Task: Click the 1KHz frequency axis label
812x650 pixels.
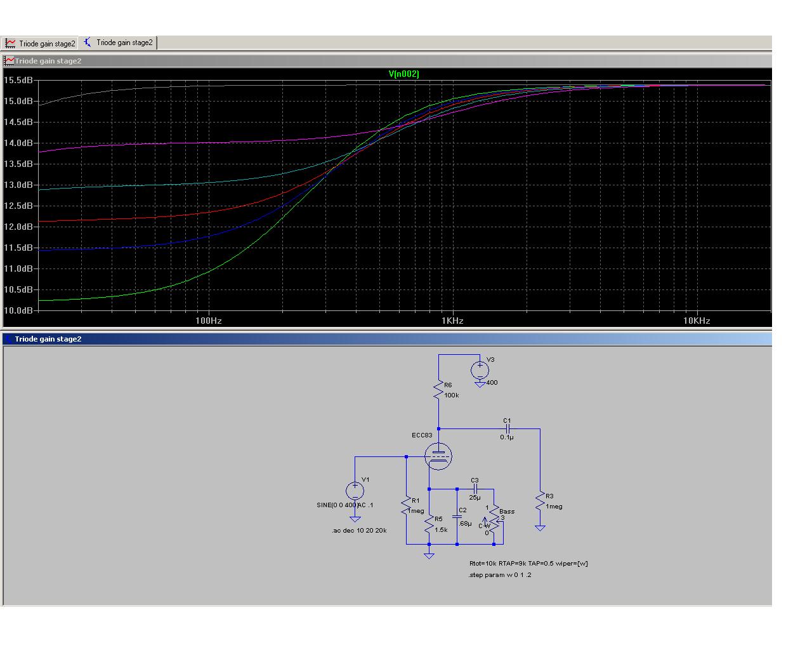Action: [452, 321]
